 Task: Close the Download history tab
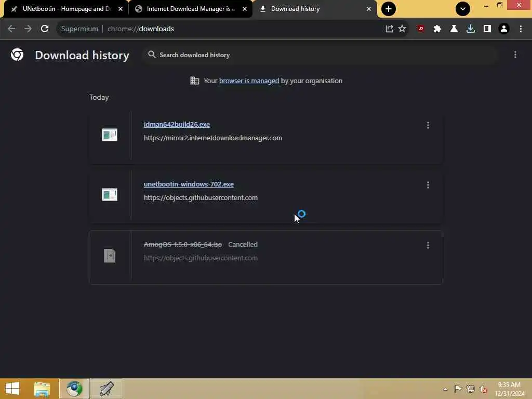369,9
